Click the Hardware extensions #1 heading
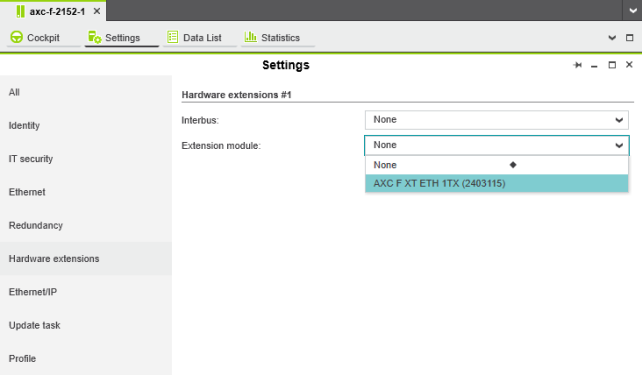642x375 pixels. coord(236,95)
